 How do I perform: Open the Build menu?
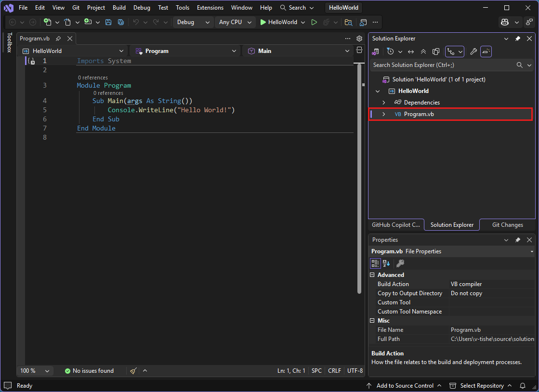pos(119,7)
